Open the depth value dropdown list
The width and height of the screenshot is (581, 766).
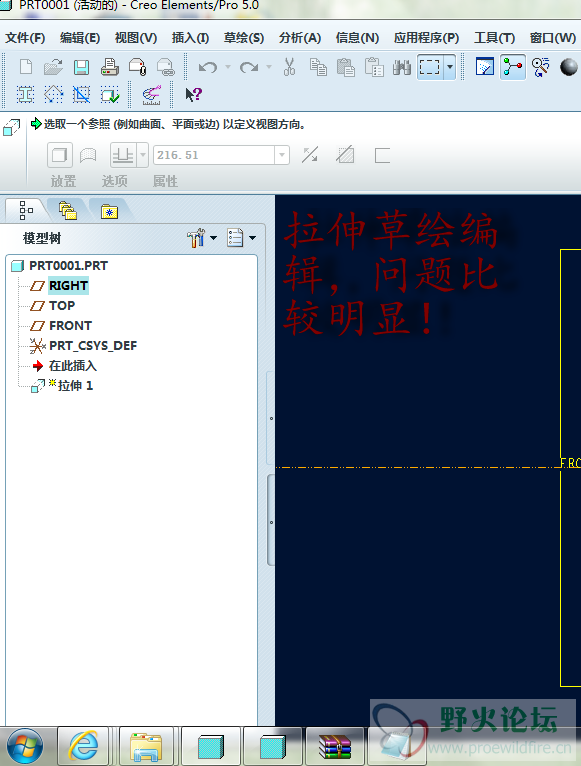(x=282, y=155)
